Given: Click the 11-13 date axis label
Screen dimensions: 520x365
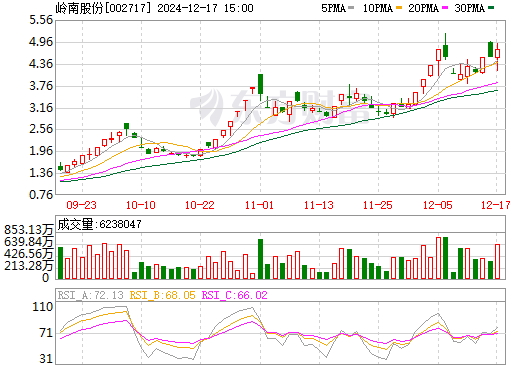Looking at the screenshot, I should (x=319, y=205).
